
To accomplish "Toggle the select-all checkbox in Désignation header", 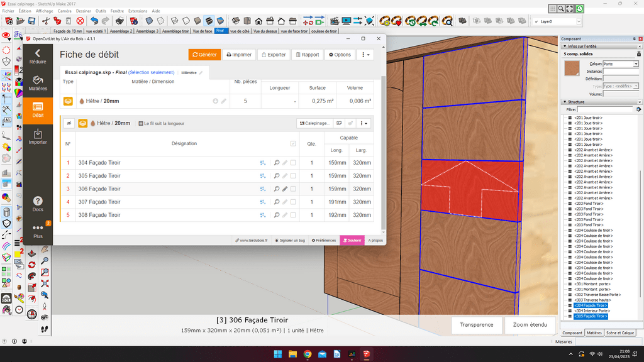I will click(293, 144).
